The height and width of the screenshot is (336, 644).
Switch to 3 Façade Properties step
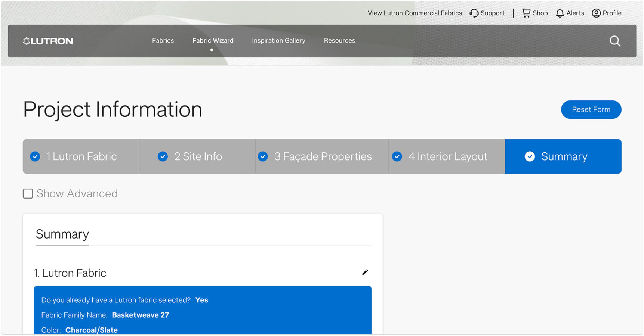pyautogui.click(x=322, y=156)
